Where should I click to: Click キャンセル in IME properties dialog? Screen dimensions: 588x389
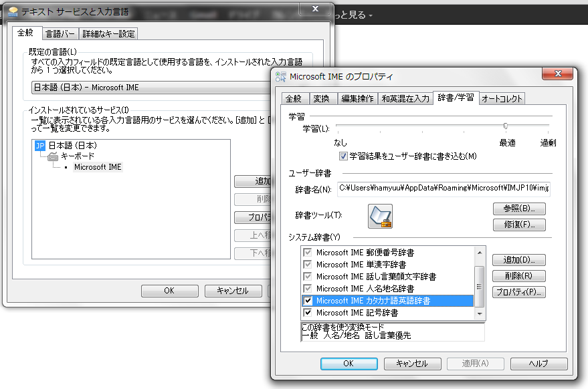[412, 364]
